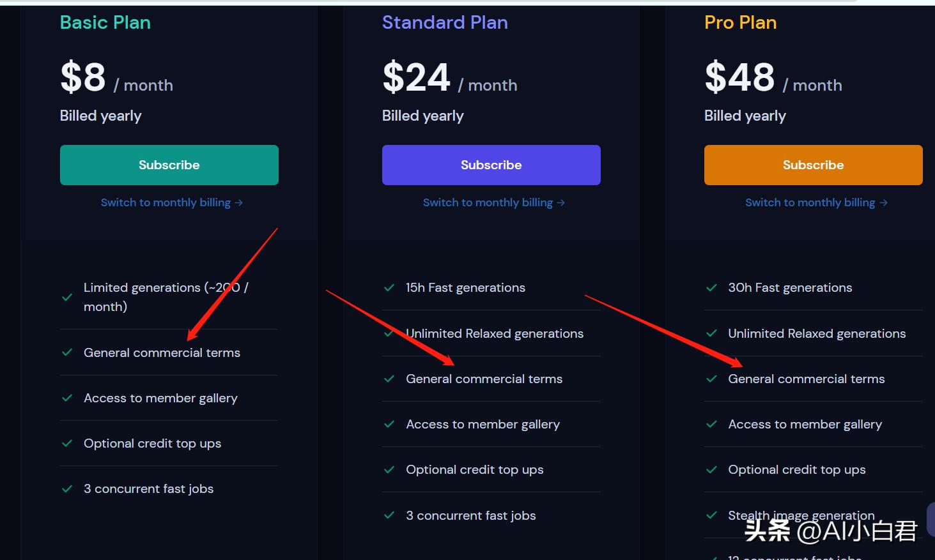Click the Basic Plan heading
This screenshot has width=935, height=560.
coord(105,22)
